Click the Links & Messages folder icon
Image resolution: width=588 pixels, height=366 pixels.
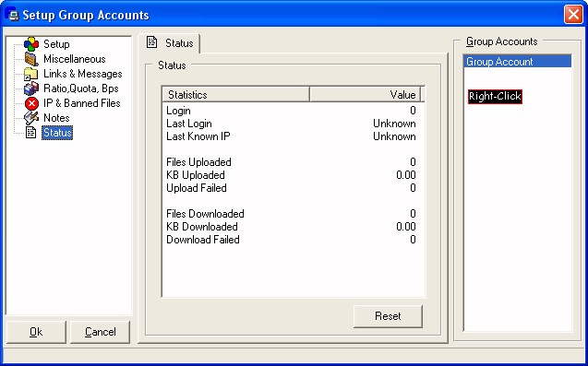point(30,74)
